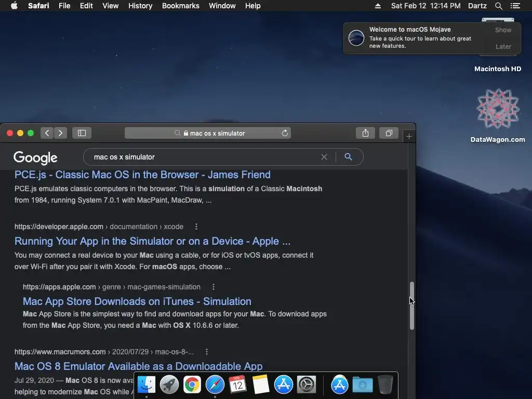Click Later on the Mojave notification
Screen dimensions: 532x399
pyautogui.click(x=503, y=46)
